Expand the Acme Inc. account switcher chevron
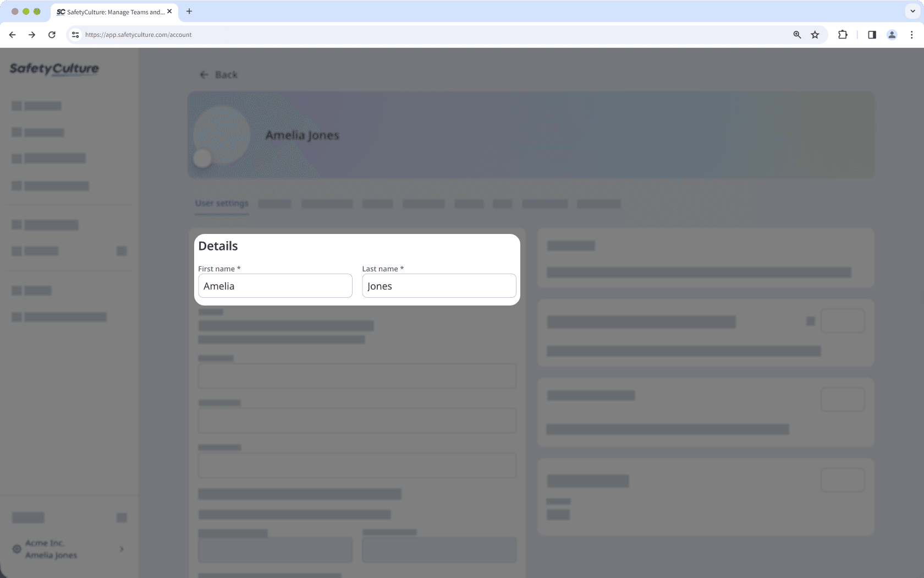This screenshot has height=578, width=924. (121, 549)
